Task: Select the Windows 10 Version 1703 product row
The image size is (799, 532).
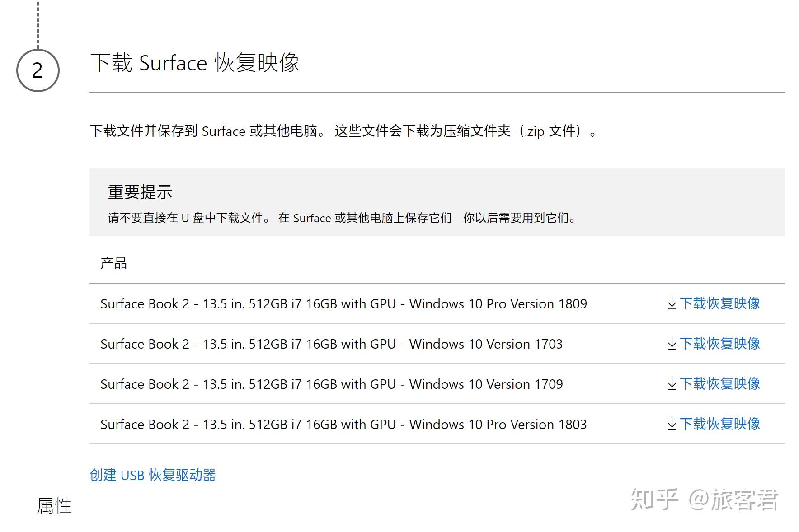Action: (331, 344)
